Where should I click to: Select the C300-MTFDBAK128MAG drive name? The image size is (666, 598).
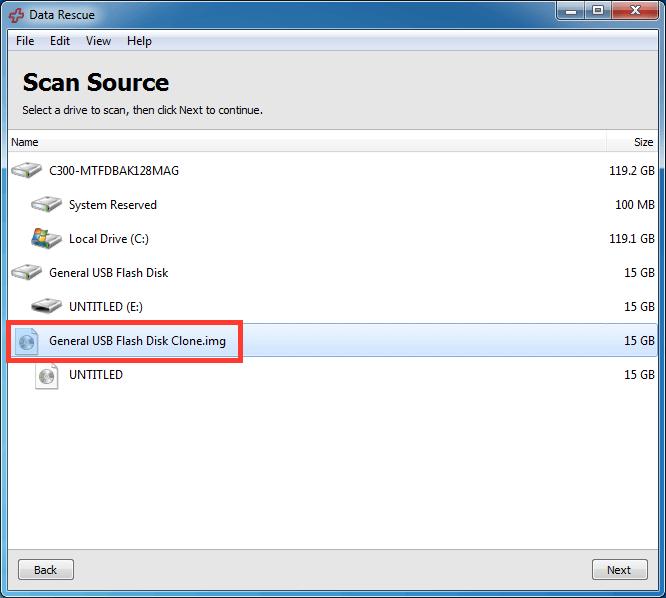114,171
